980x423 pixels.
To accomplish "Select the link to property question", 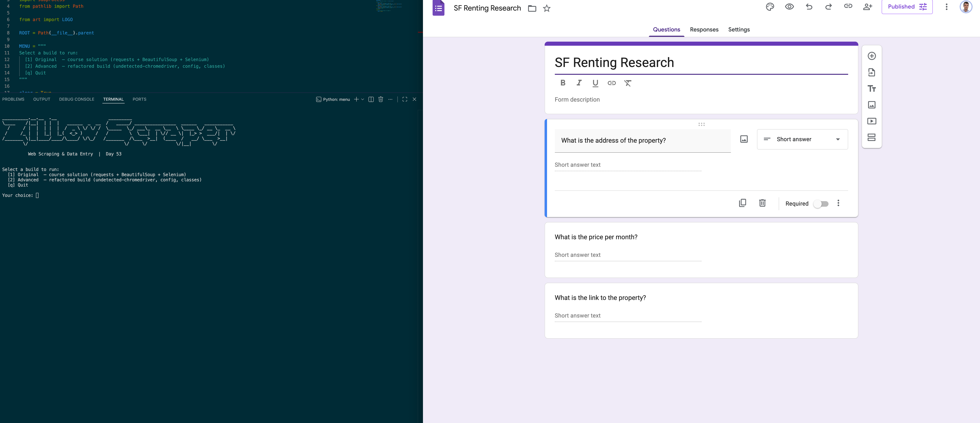I will pyautogui.click(x=701, y=310).
